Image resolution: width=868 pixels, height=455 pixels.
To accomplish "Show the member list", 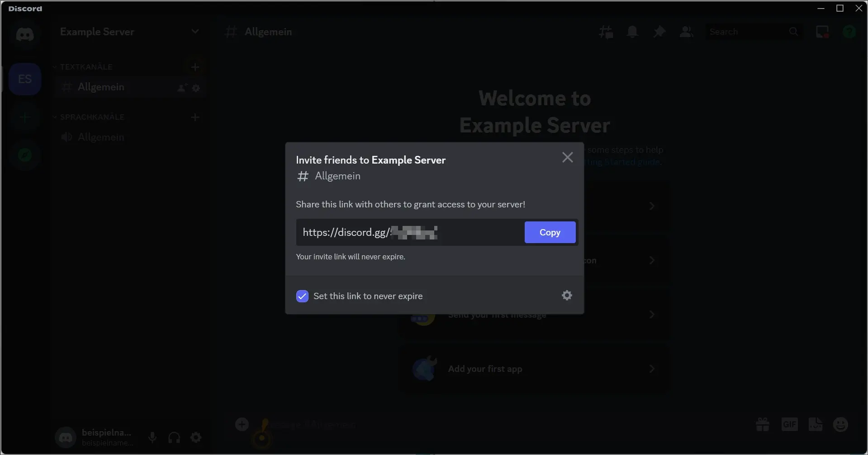I will point(686,31).
